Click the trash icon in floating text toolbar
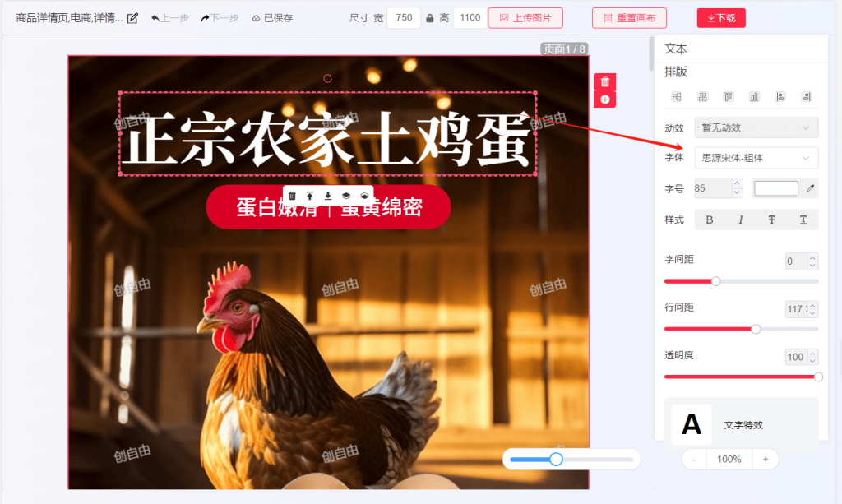This screenshot has height=504, width=842. [x=292, y=196]
